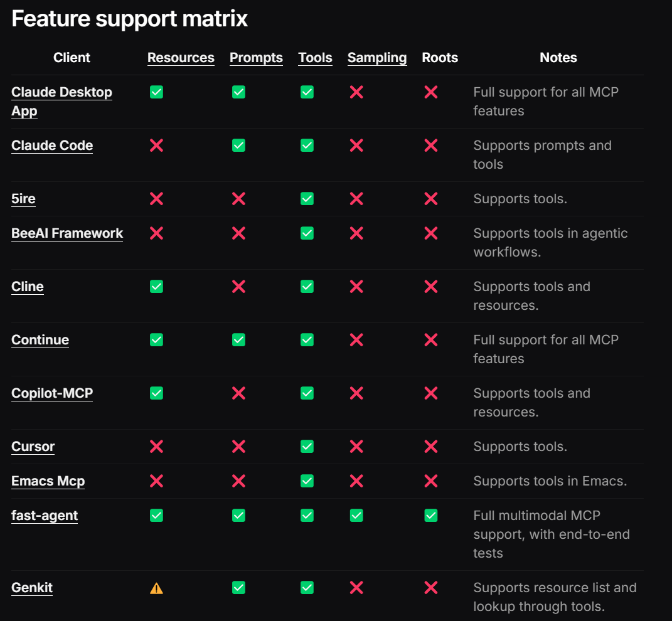Click the green check under Sampling for fast-agent

356,515
